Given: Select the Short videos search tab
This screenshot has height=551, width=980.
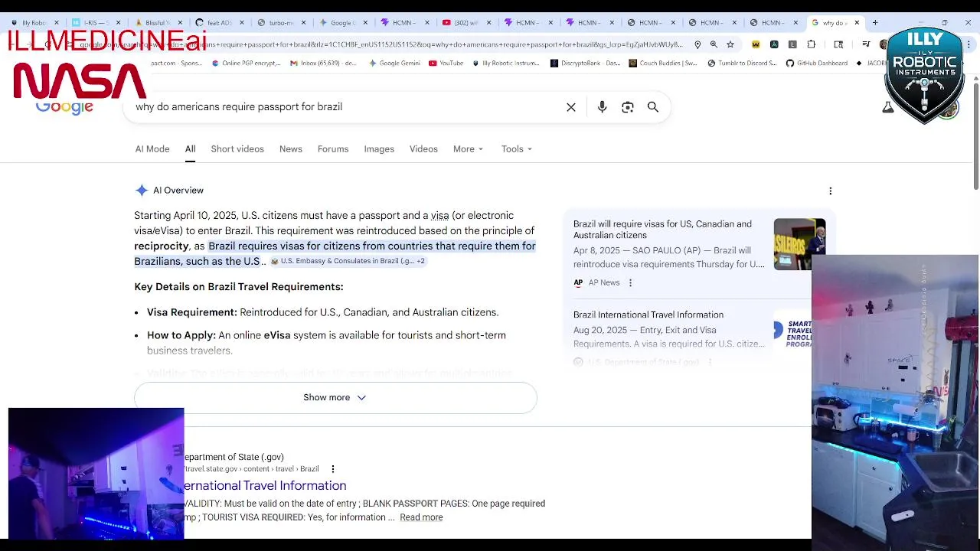Looking at the screenshot, I should pyautogui.click(x=237, y=149).
